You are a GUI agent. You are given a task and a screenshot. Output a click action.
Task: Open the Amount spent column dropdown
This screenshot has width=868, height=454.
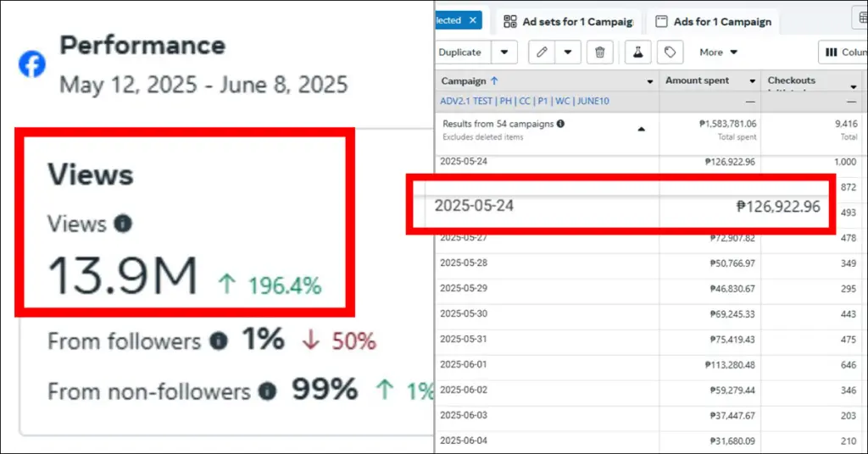tap(753, 81)
